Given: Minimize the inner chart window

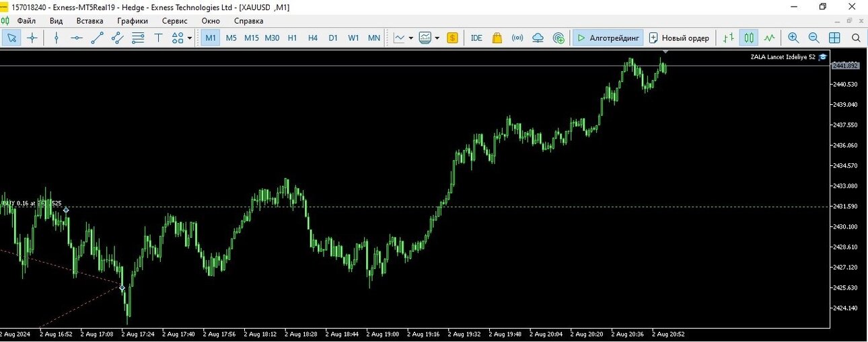Looking at the screenshot, I should (x=837, y=21).
